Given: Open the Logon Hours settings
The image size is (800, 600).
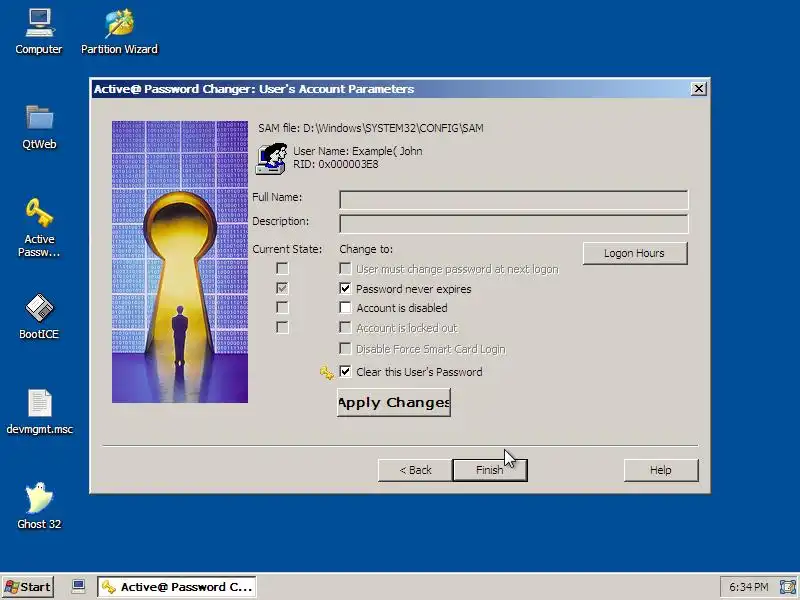Looking at the screenshot, I should (635, 254).
